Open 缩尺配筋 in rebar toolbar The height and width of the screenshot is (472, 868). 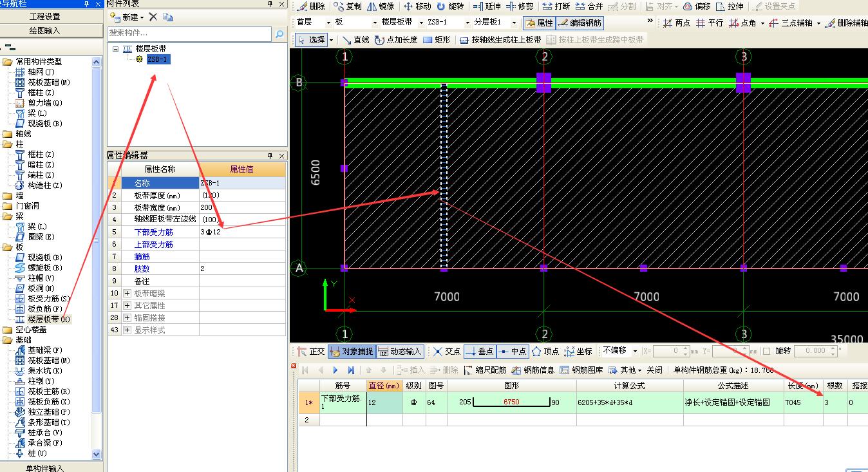click(485, 370)
